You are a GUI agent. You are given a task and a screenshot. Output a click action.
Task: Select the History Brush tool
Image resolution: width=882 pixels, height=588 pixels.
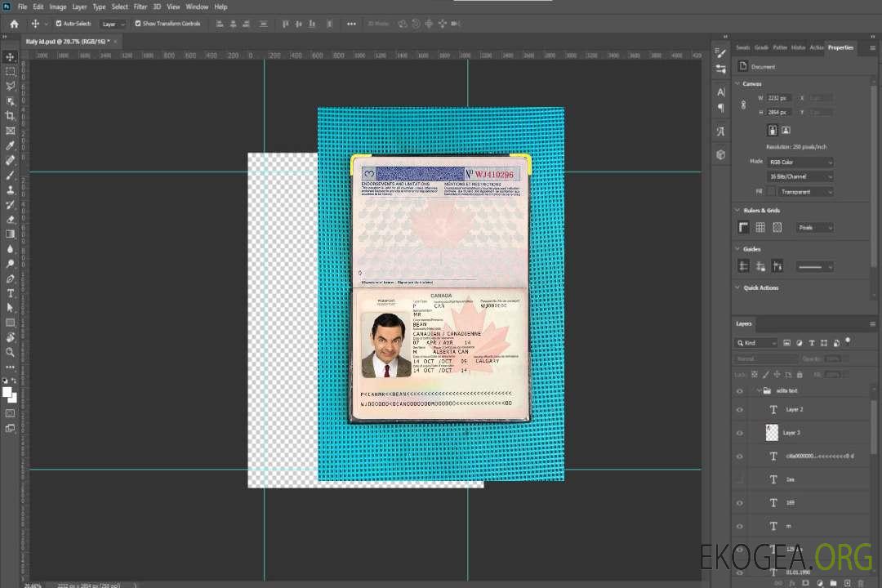tap(10, 205)
